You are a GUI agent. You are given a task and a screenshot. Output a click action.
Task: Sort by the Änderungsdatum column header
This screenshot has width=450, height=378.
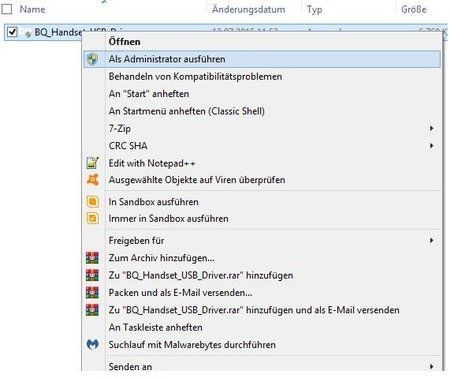(x=249, y=9)
